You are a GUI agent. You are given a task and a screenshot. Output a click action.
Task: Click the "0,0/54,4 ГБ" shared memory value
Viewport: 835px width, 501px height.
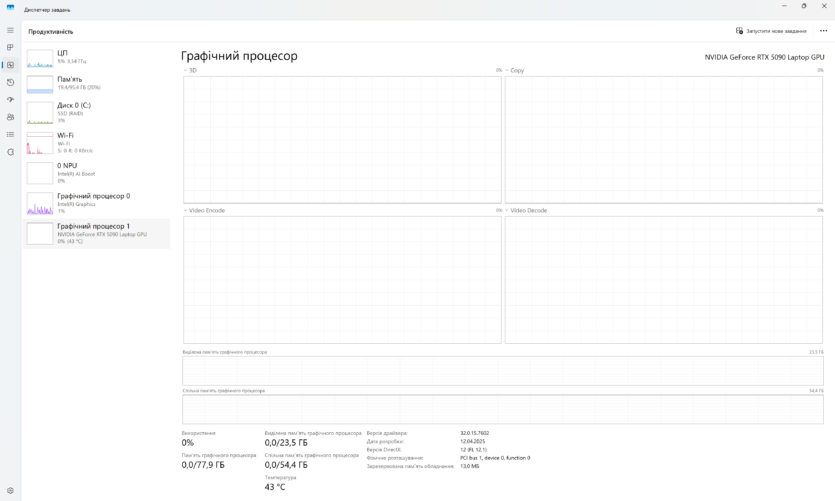[286, 465]
